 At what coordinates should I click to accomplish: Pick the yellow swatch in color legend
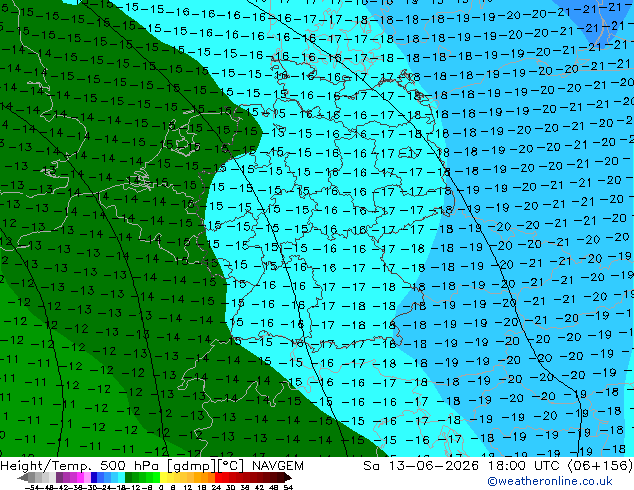point(163,477)
